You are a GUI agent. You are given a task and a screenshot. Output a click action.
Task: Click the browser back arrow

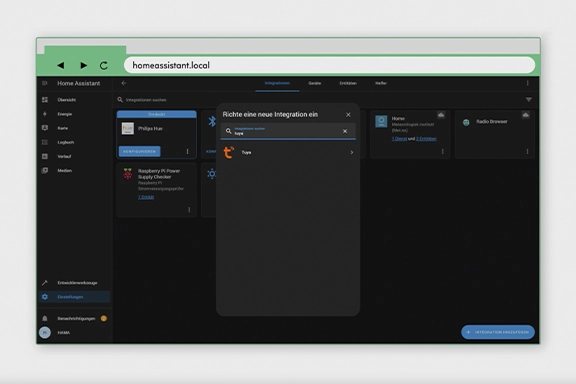click(x=61, y=65)
